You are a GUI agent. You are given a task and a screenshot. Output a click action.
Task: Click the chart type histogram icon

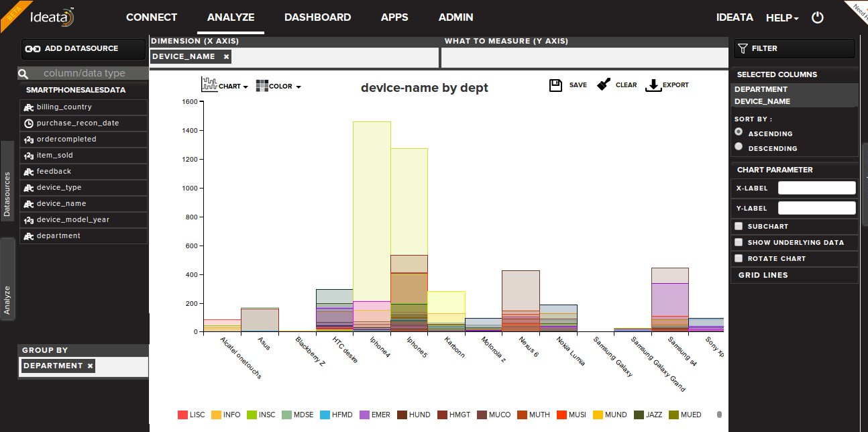coord(209,85)
